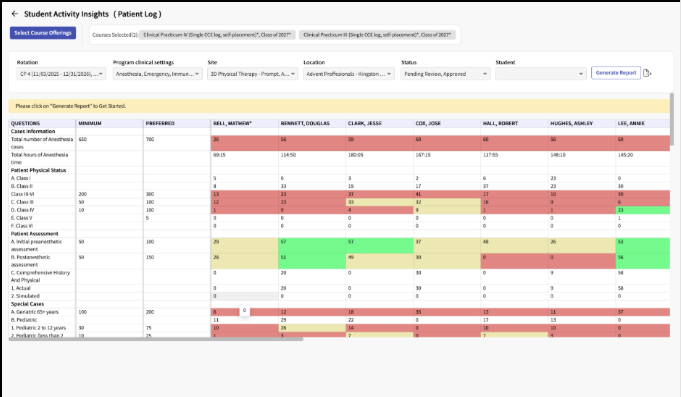Click the PREFERRED column header
681x397 pixels.
(x=177, y=123)
